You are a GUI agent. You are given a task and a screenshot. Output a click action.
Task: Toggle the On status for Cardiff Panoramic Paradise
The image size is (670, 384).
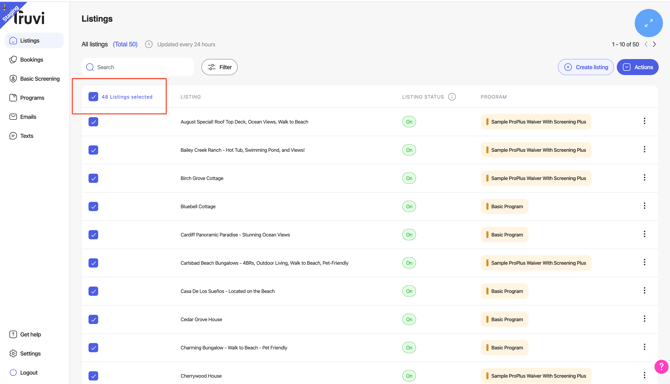point(409,235)
